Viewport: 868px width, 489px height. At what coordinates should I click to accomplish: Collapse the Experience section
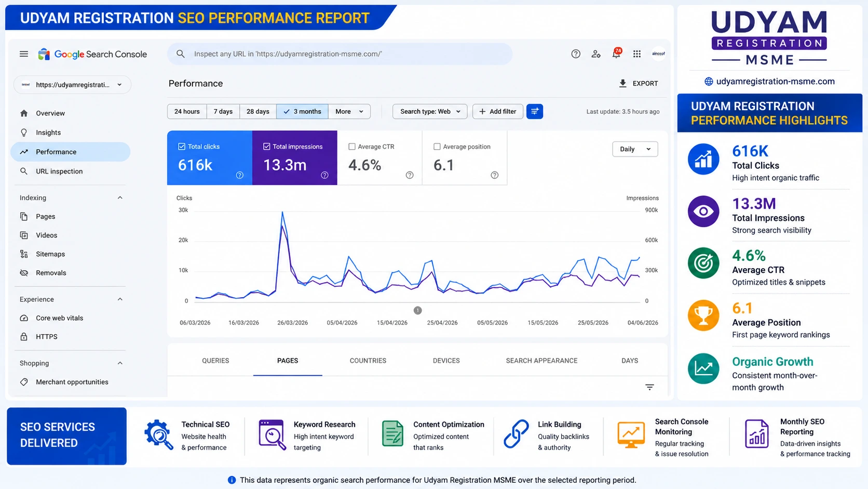pyautogui.click(x=120, y=299)
